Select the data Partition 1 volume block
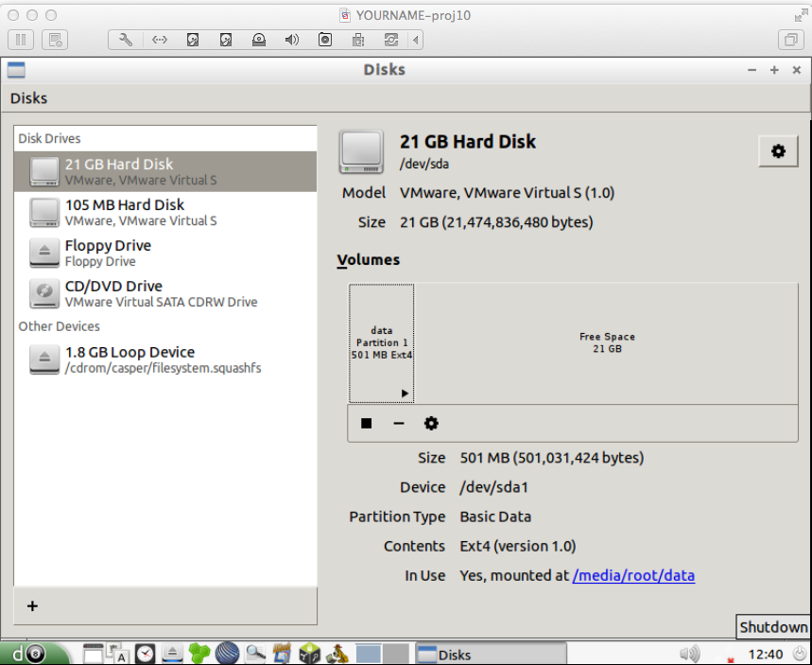The width and height of the screenshot is (812, 665). 381,343
